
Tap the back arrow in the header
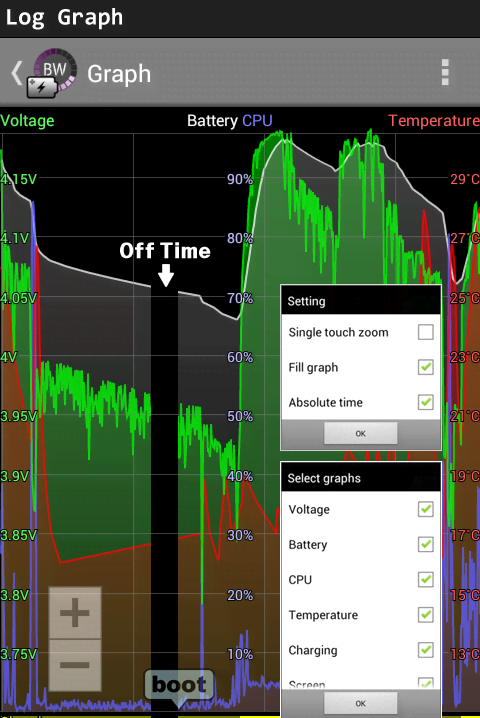tap(17, 73)
